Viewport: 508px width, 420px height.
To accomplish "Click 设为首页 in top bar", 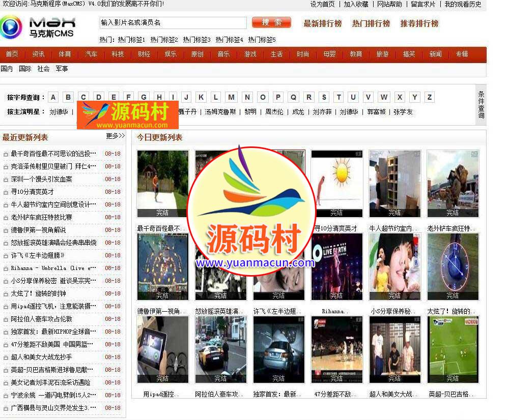I will coord(323,4).
